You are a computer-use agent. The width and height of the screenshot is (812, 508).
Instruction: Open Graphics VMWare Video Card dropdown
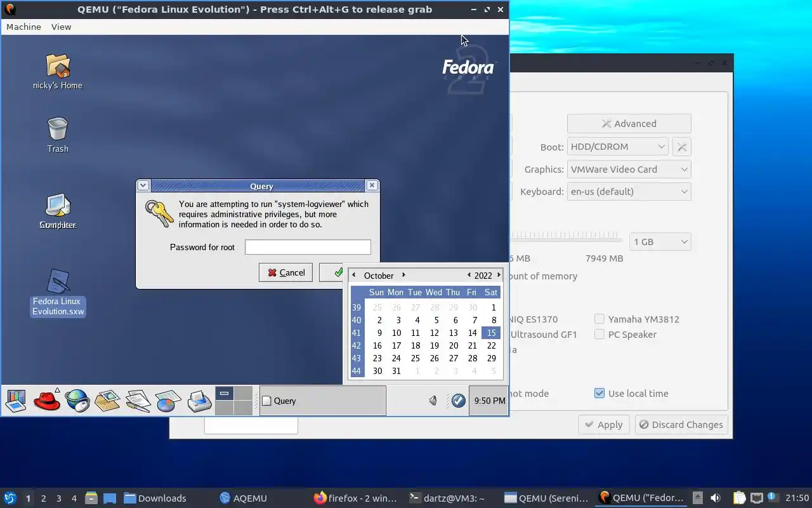coord(629,170)
